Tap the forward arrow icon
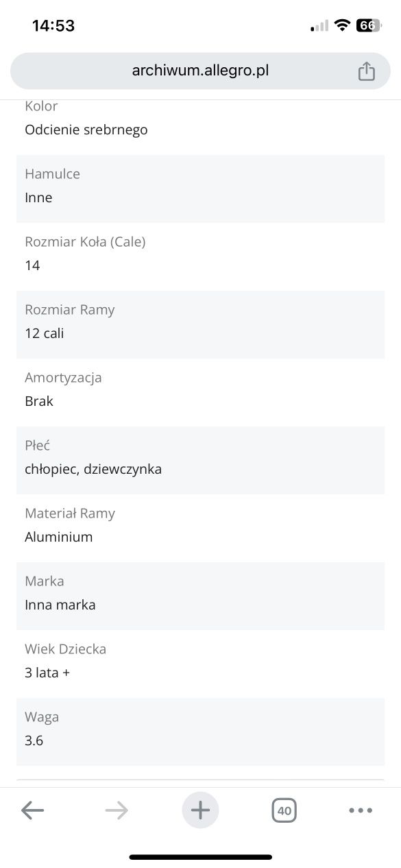This screenshot has height=868, width=401. (117, 810)
